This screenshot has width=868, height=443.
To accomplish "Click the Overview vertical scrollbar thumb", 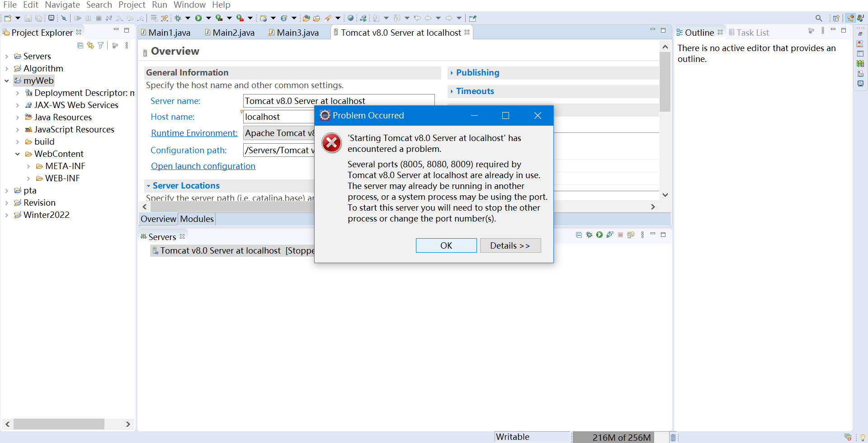I will 665,82.
